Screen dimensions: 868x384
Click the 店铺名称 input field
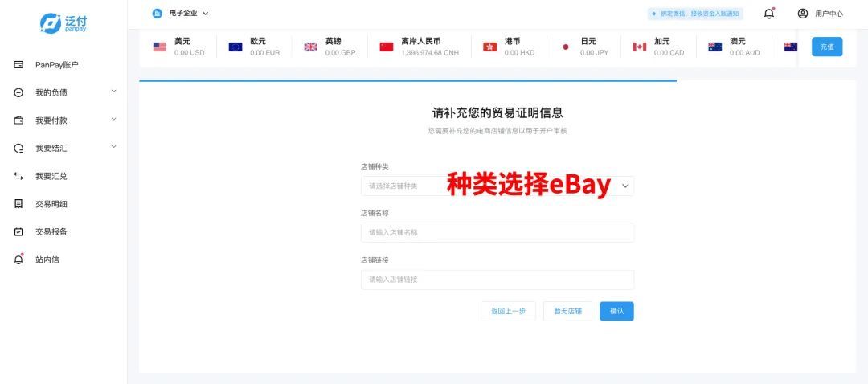point(497,233)
